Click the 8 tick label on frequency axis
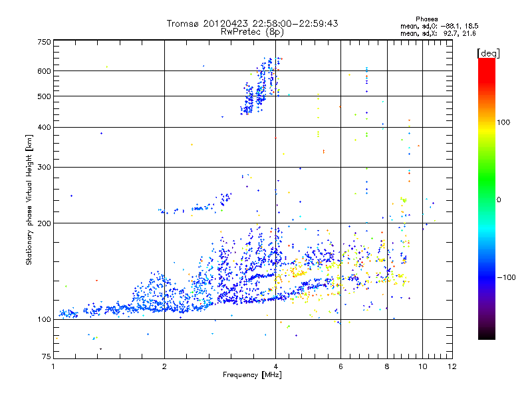The height and width of the screenshot is (399, 532). click(387, 366)
